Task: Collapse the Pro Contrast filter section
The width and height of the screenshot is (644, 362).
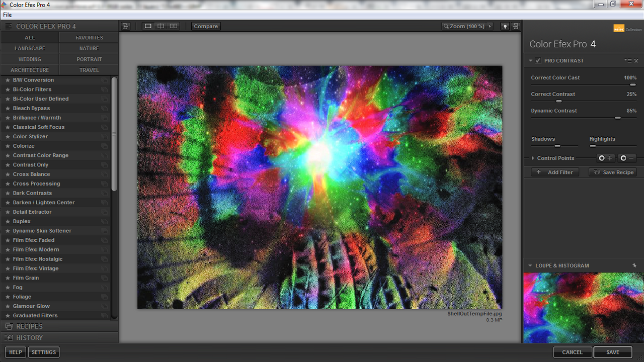Action: pos(530,61)
